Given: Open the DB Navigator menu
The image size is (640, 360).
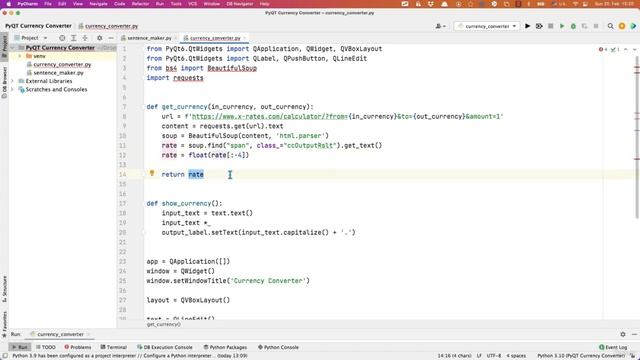Looking at the screenshot, I should pos(240,4).
